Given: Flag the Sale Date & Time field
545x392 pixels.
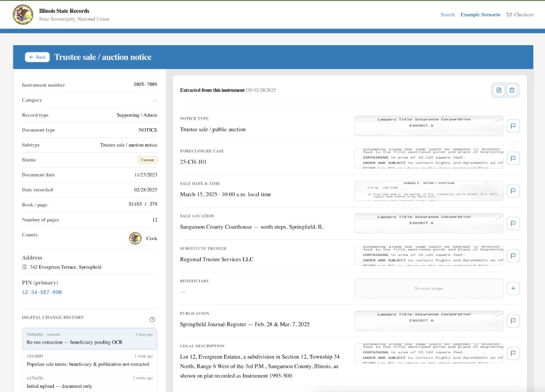Looking at the screenshot, I should (x=513, y=191).
